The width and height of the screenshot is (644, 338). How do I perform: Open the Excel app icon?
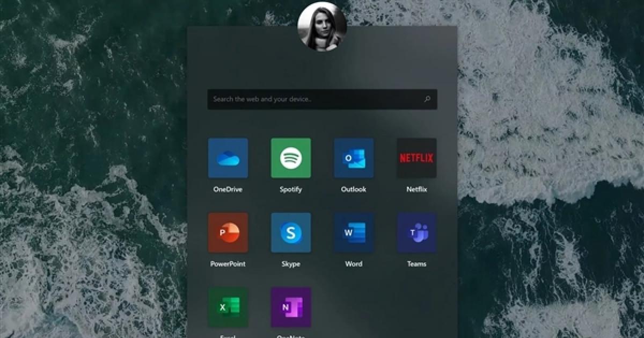click(x=228, y=307)
